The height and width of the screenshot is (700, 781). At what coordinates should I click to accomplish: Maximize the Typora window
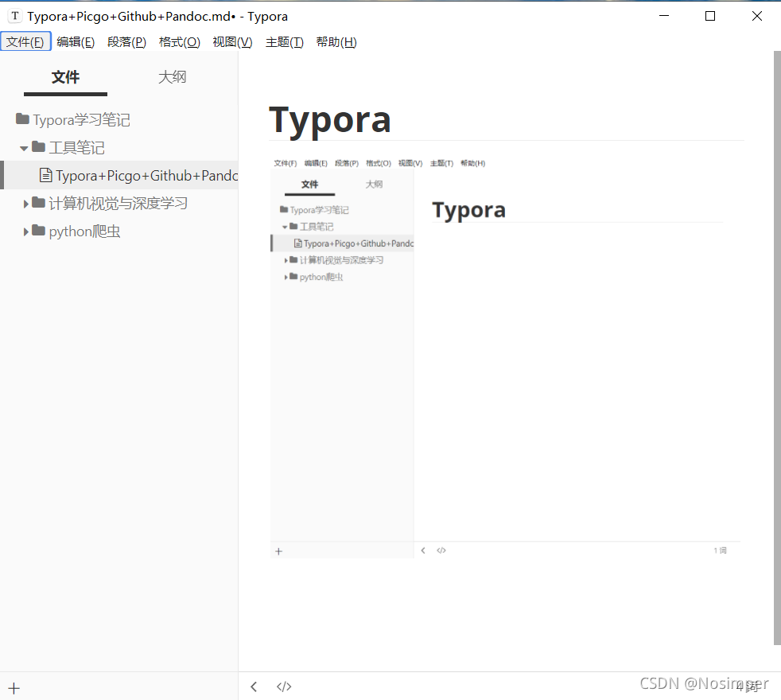710,16
